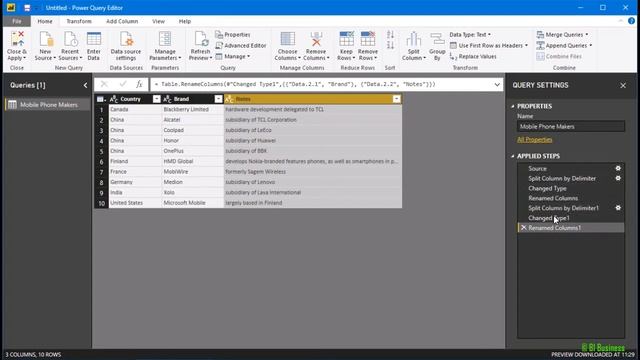
Task: Open Notes column filter dropdown
Action: [396, 99]
